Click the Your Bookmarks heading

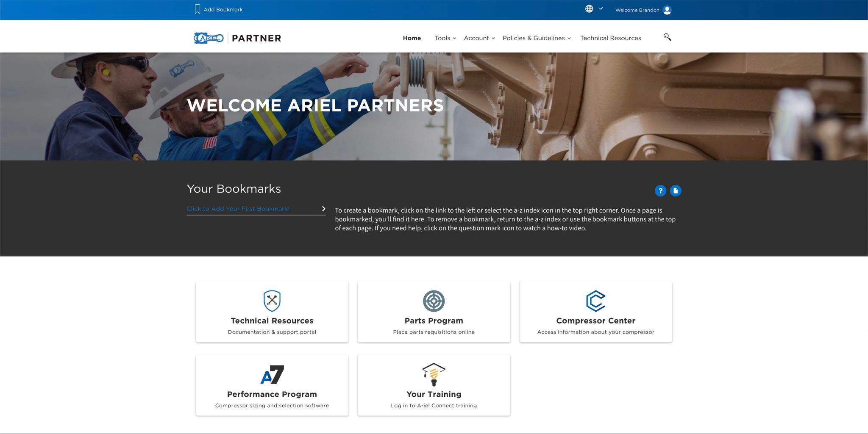pos(234,189)
